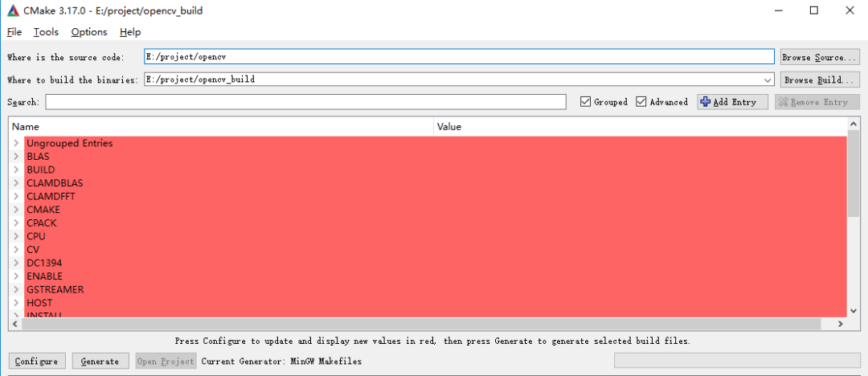Expand the CPU group
The width and height of the screenshot is (868, 376).
click(17, 236)
